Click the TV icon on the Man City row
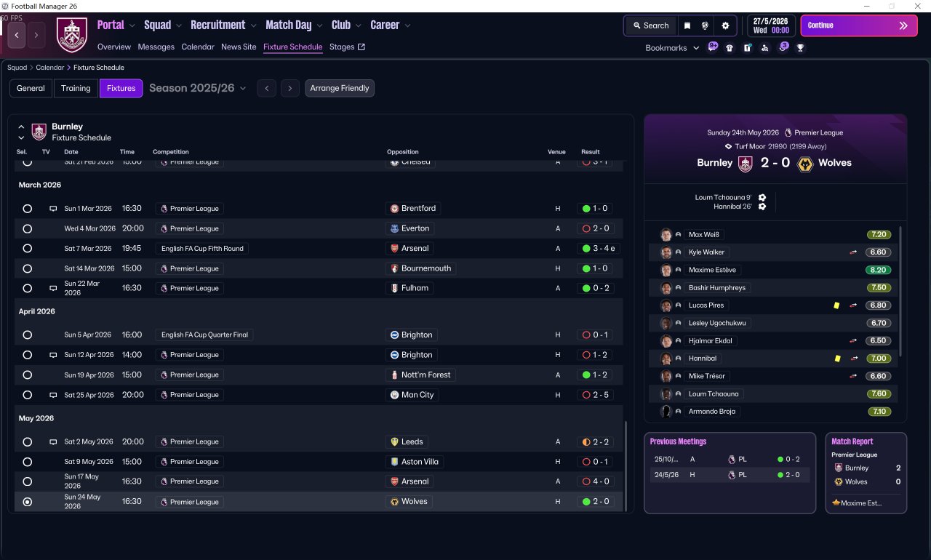931x560 pixels. point(52,395)
